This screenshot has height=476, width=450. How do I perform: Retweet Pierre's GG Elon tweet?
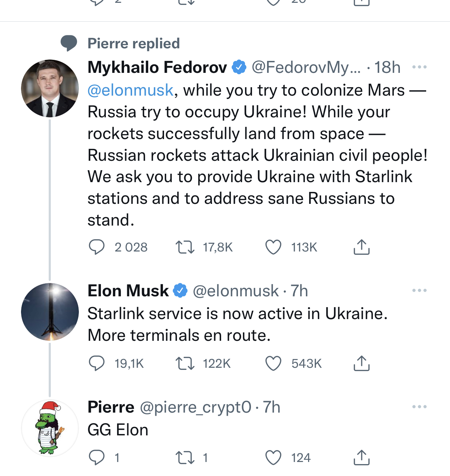pos(185,457)
